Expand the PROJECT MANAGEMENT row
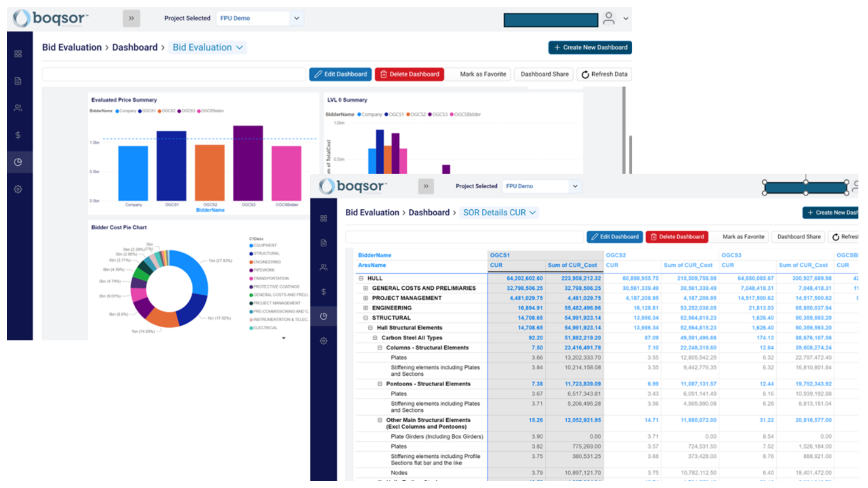The width and height of the screenshot is (868, 488). pyautogui.click(x=366, y=298)
